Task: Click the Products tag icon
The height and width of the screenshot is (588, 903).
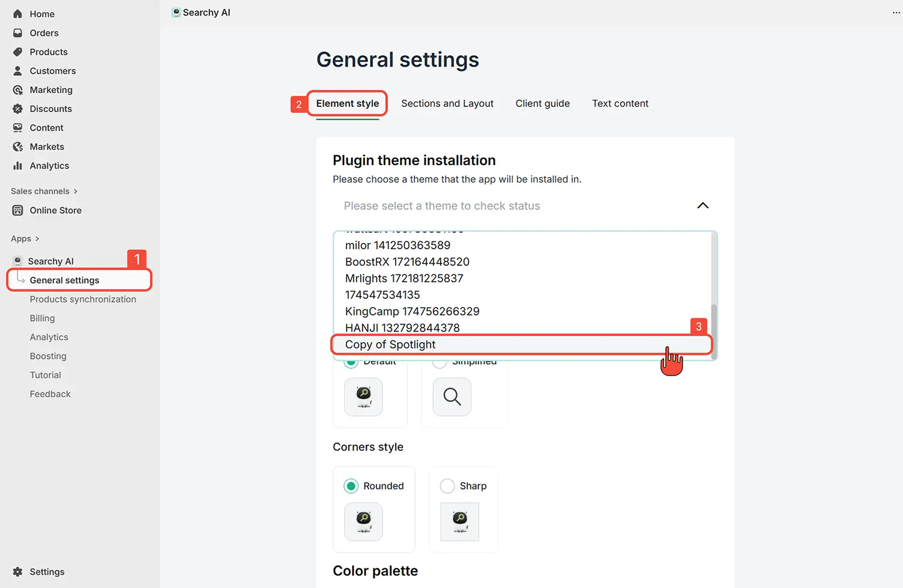Action: tap(17, 52)
